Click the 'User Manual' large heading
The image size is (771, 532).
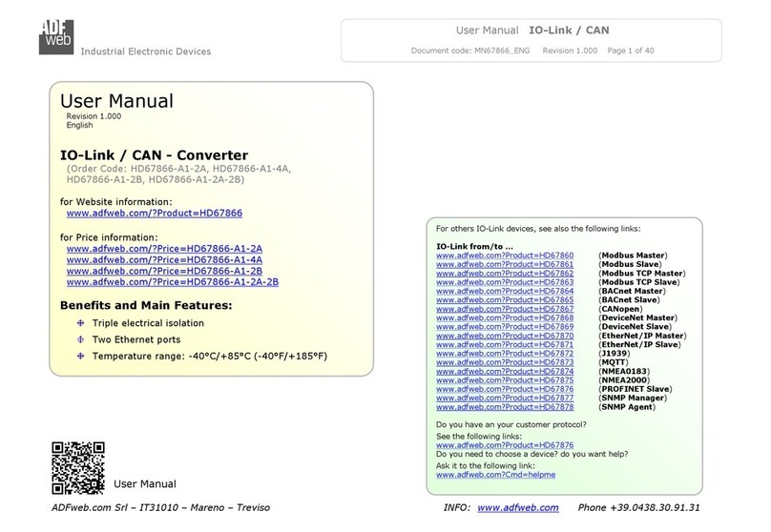tap(116, 101)
